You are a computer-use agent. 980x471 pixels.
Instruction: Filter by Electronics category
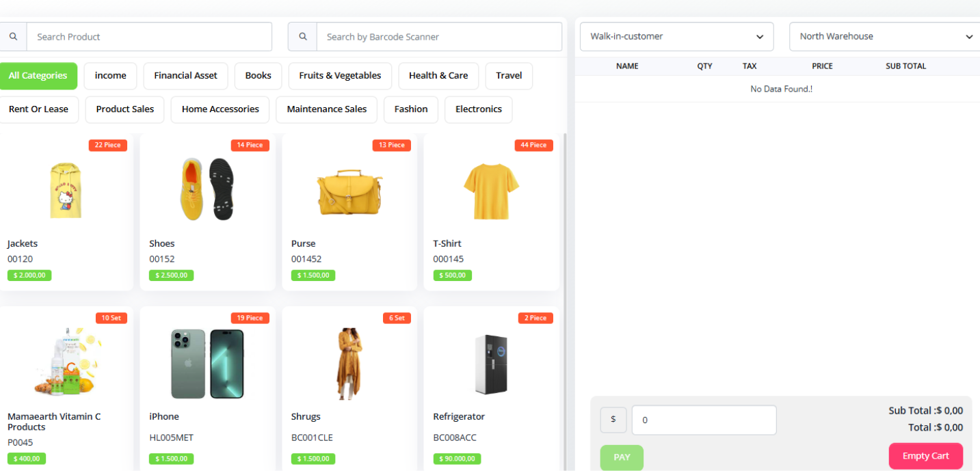coord(478,109)
